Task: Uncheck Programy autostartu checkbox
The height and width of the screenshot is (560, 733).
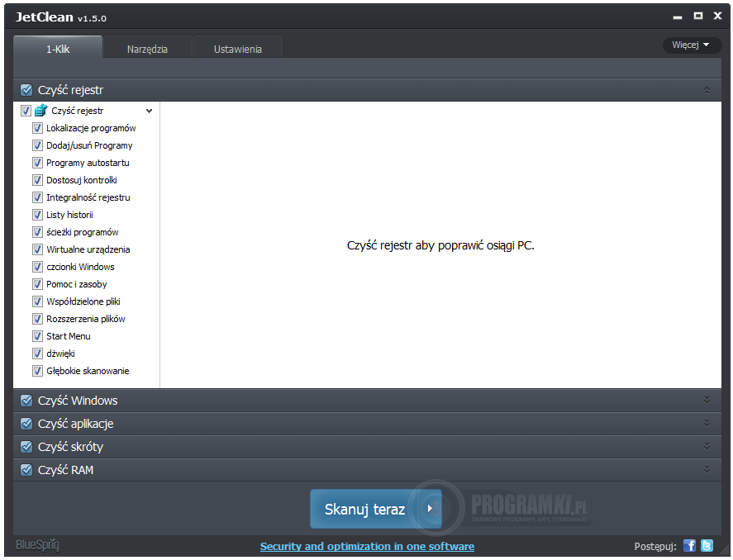Action: point(37,163)
